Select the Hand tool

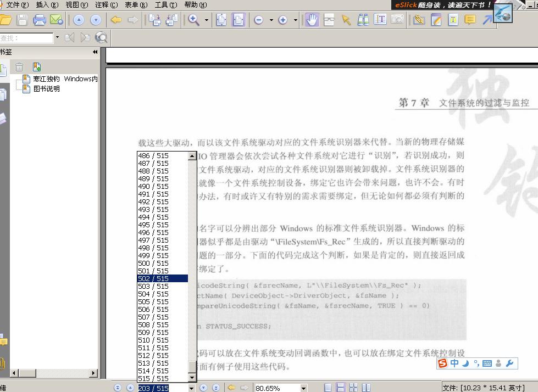312,20
